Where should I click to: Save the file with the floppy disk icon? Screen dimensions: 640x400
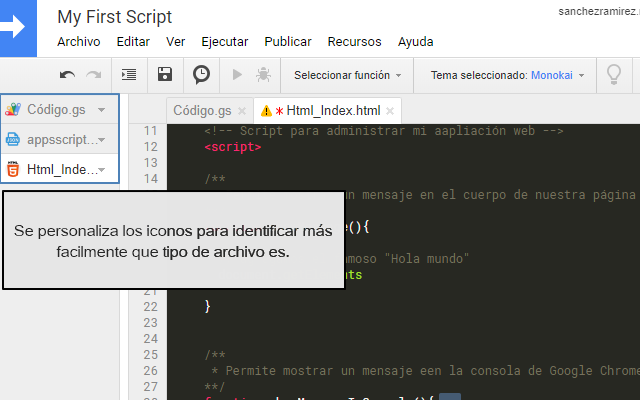(x=165, y=75)
